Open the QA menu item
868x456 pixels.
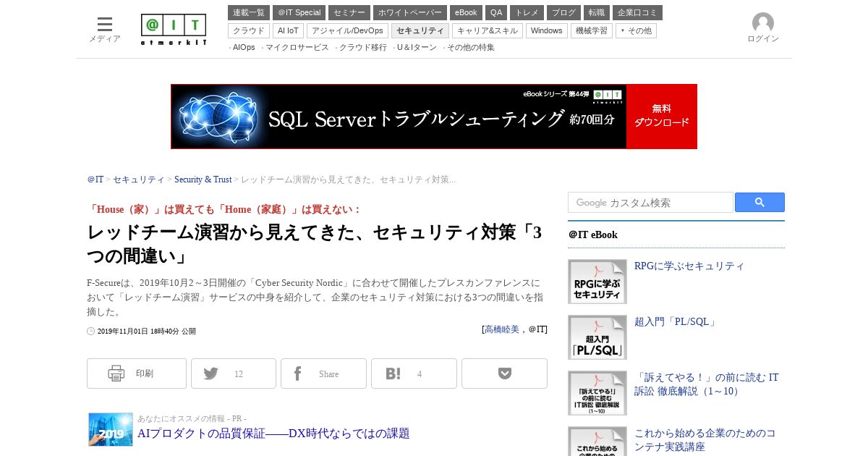click(x=496, y=12)
